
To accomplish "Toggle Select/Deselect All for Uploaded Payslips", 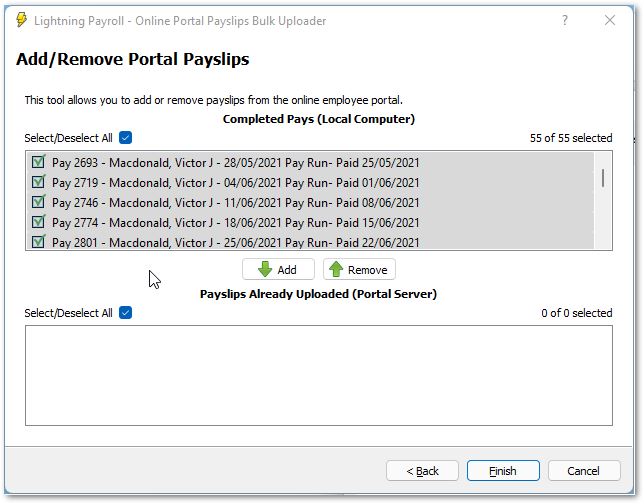I will [x=125, y=313].
